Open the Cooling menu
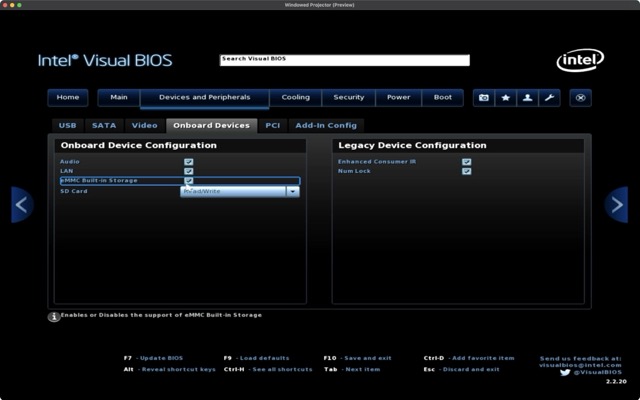 [x=296, y=98]
